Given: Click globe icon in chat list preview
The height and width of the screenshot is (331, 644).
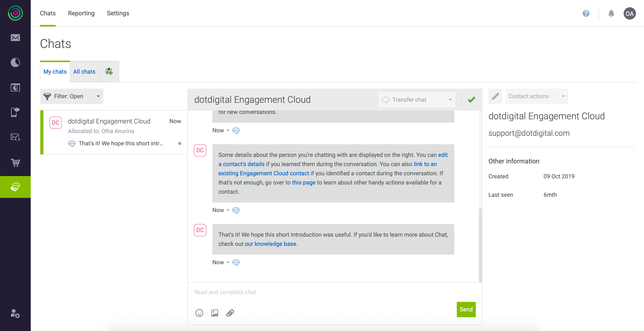Looking at the screenshot, I should point(72,143).
